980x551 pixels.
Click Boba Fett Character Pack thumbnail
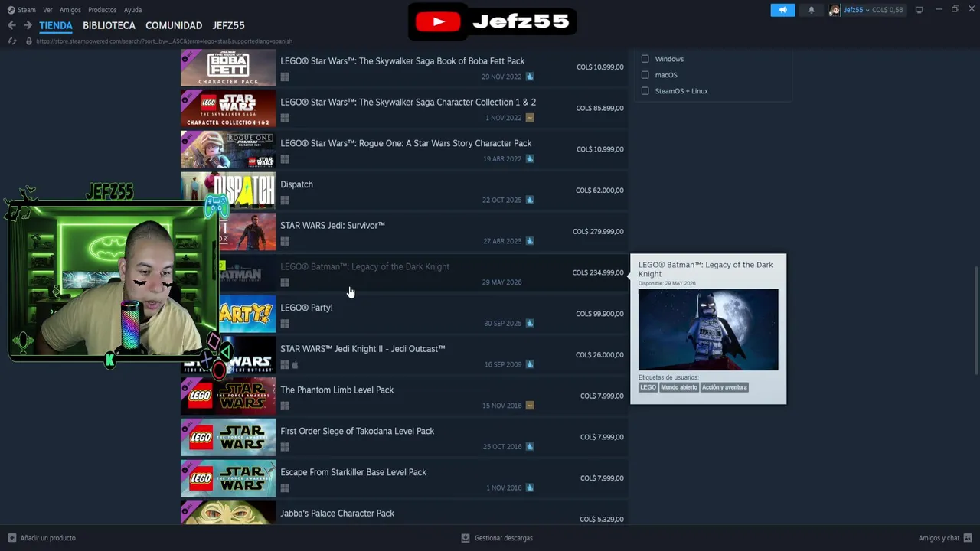[x=228, y=68]
